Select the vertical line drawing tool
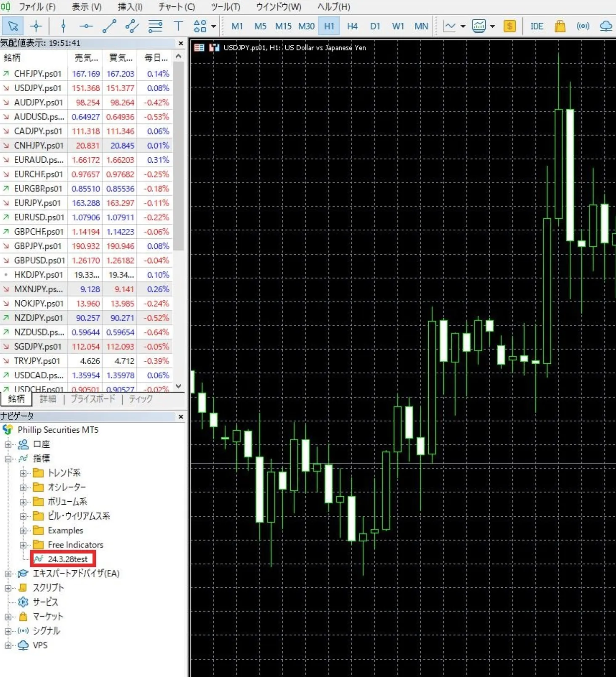 [x=63, y=26]
